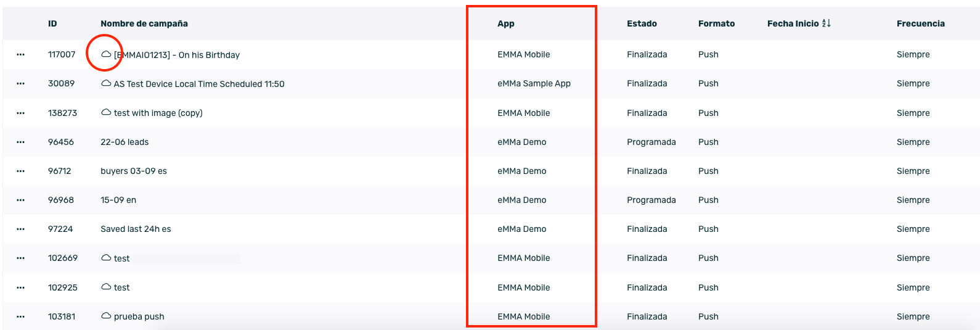Viewport: 980px width, 330px height.
Task: Open the 22-06 leads campaign
Action: tap(125, 142)
